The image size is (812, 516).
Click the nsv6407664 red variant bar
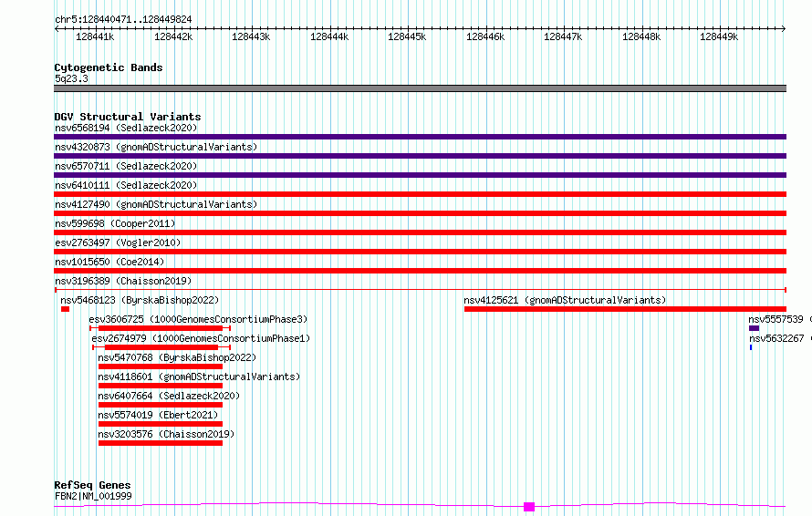pos(160,405)
